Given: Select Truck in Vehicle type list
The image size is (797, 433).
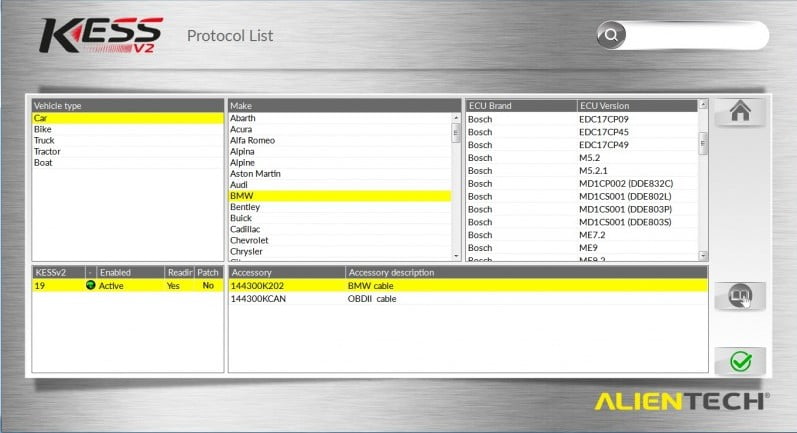Looking at the screenshot, I should coord(45,140).
